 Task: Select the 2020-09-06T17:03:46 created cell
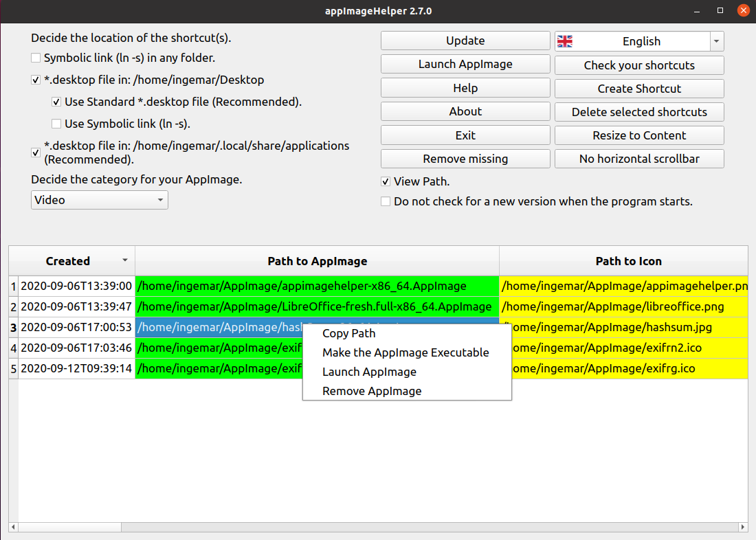click(77, 348)
